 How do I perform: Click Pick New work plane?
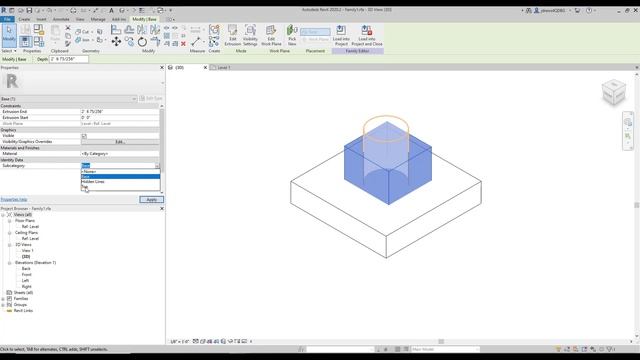click(x=292, y=35)
